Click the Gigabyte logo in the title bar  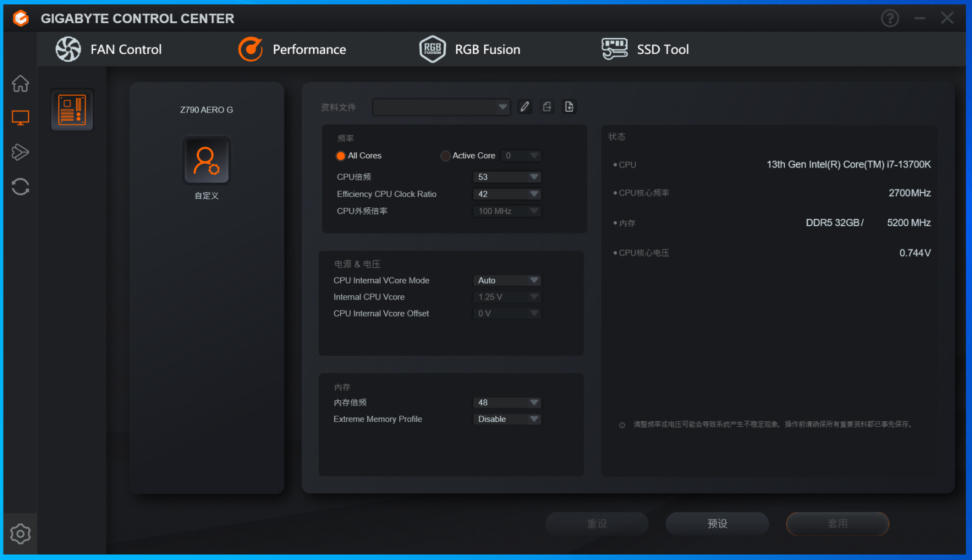(21, 18)
